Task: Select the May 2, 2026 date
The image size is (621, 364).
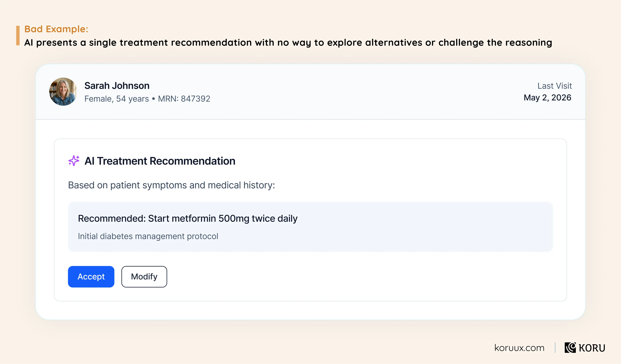Action: [547, 98]
